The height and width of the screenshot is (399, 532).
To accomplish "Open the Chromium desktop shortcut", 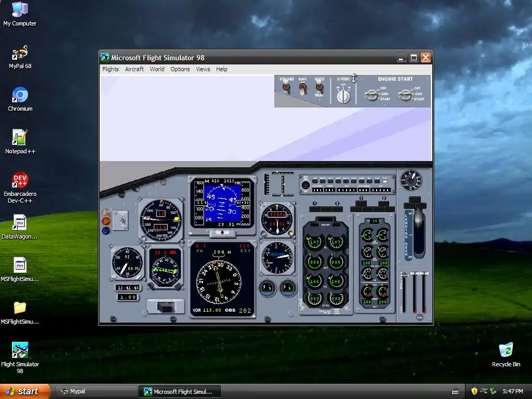I will tap(20, 99).
